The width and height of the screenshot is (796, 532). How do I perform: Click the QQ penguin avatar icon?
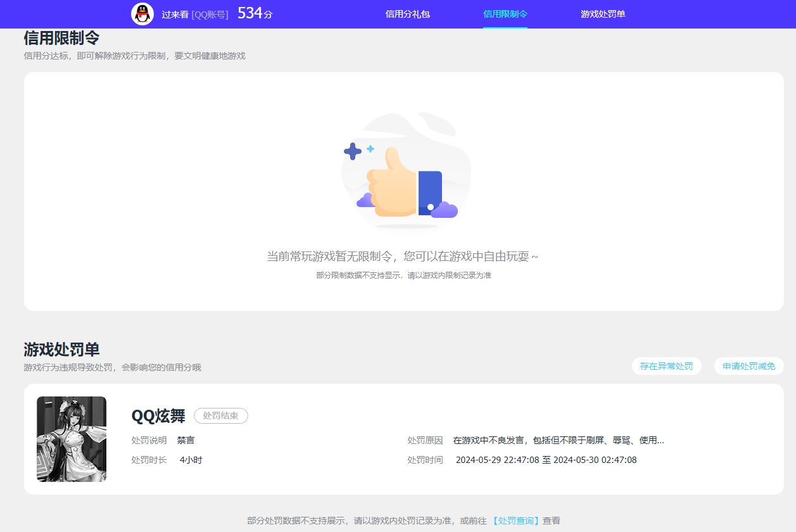(142, 13)
